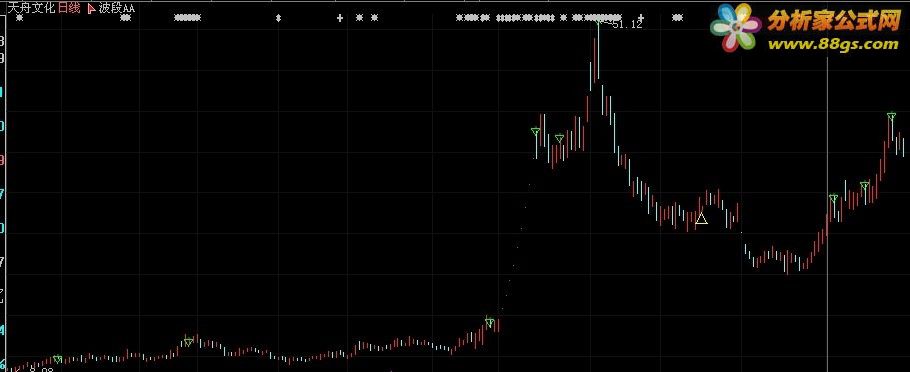Viewport: 910px width, 372px height.
Task: Click the first star marker under 天舟文化
Action: [19, 18]
